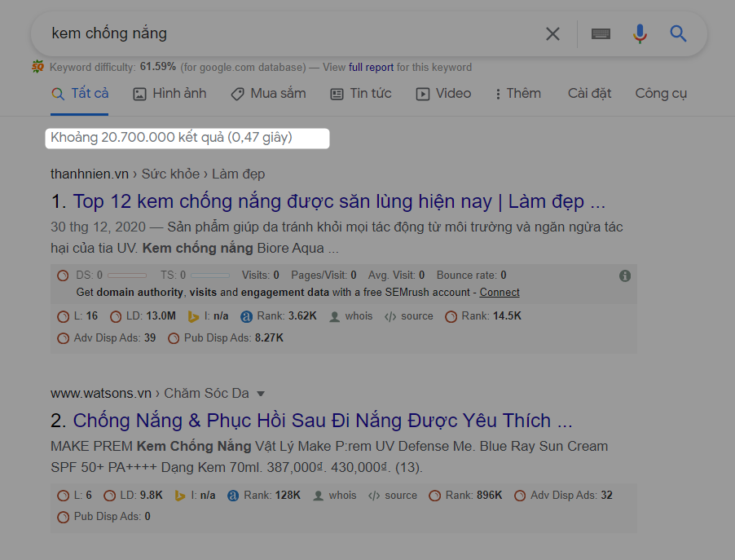Click the DS score bar in the thanhnien.vn row
This screenshot has width=735, height=560.
click(127, 276)
